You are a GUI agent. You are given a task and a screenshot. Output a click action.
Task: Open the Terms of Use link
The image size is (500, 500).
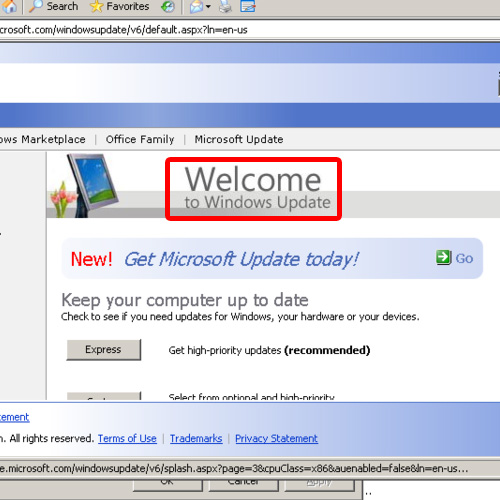click(x=127, y=438)
